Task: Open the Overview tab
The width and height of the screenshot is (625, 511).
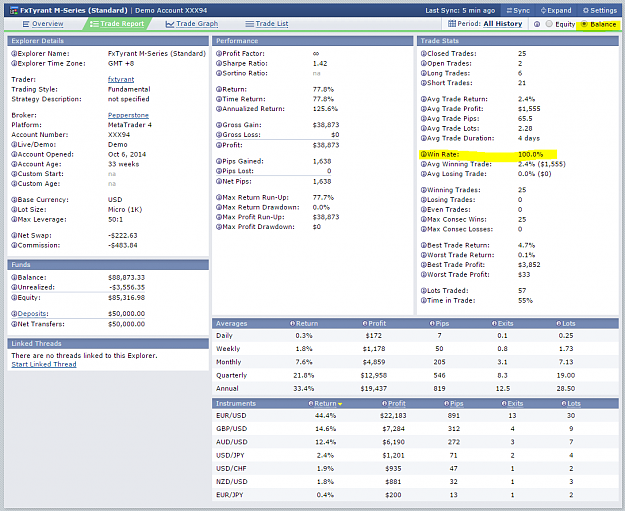Action: tap(43, 24)
